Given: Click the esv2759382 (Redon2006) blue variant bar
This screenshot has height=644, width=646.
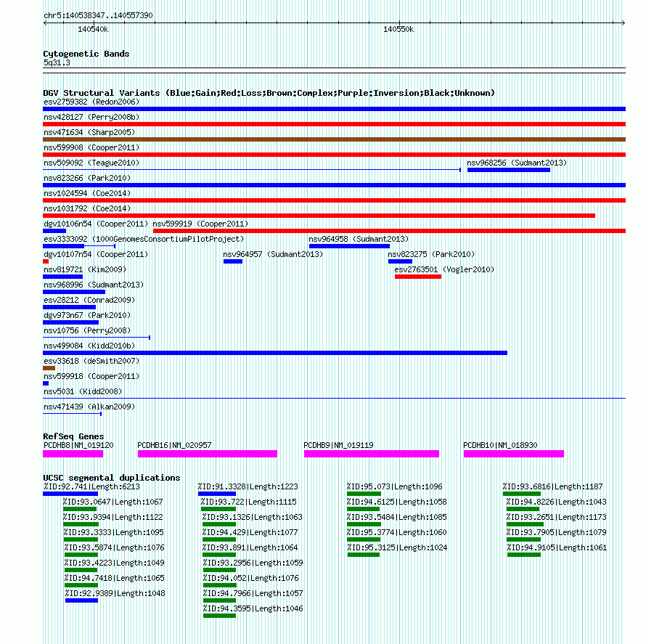Looking at the screenshot, I should [x=334, y=109].
